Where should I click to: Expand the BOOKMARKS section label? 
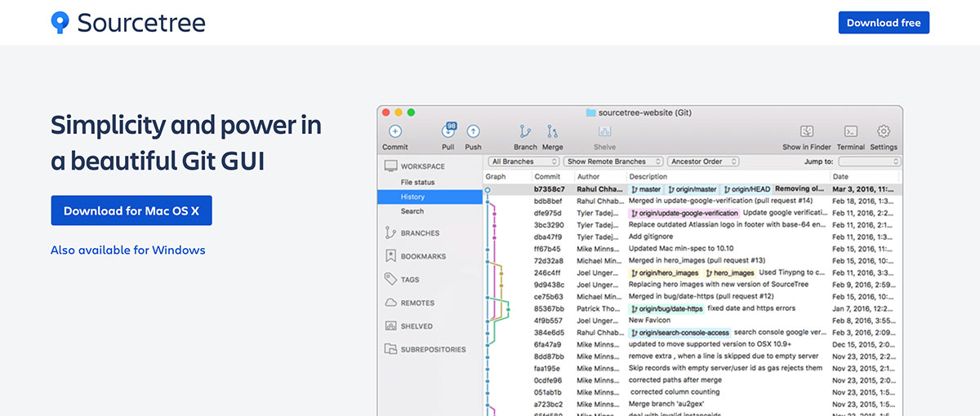pyautogui.click(x=423, y=256)
